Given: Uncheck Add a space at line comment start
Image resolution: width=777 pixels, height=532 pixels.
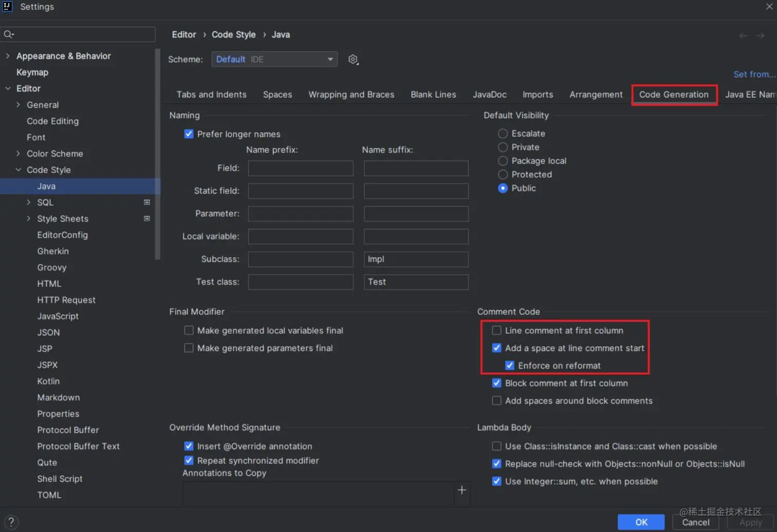Looking at the screenshot, I should click(496, 348).
